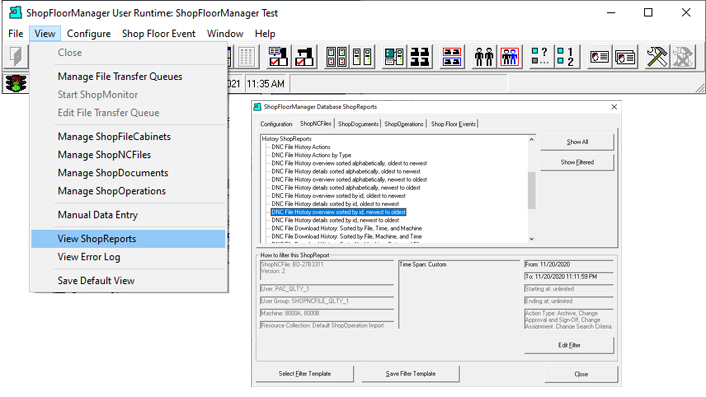This screenshot has width=706, height=397.
Task: Choose Manage ShopOperations menu entry
Action: coord(128,191)
